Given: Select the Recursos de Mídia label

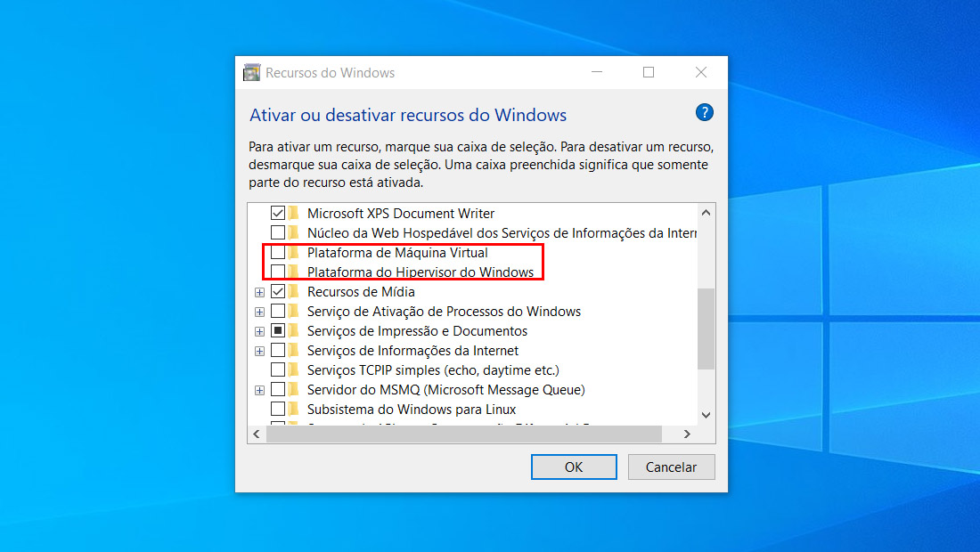Looking at the screenshot, I should [361, 292].
